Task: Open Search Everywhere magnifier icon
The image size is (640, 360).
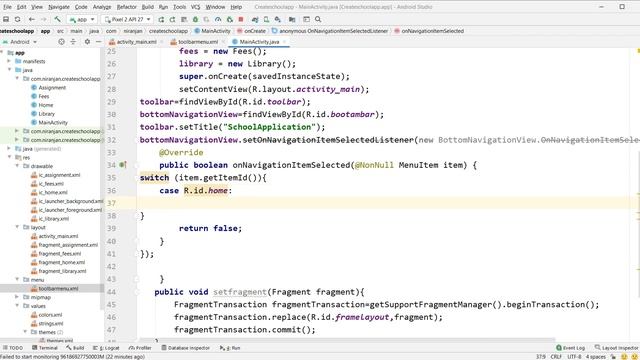Action: click(318, 19)
